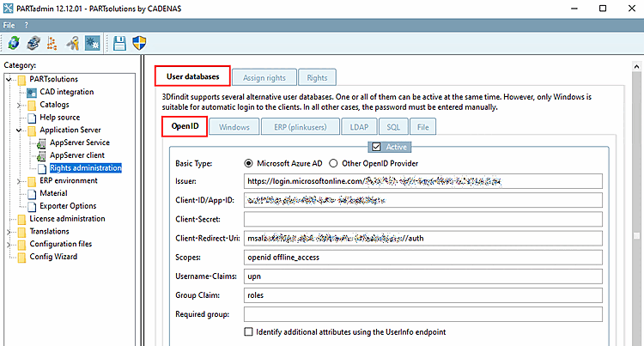Collapse the Application Server tree node
This screenshot has width=644, height=346.
tap(19, 131)
